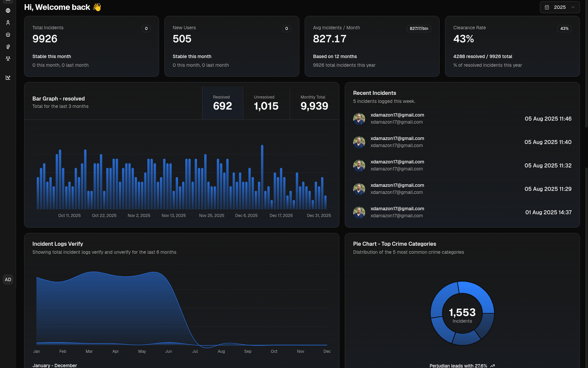The image size is (588, 368).
Task: Click the 'Jun' label on area chart
Action: 168,351
